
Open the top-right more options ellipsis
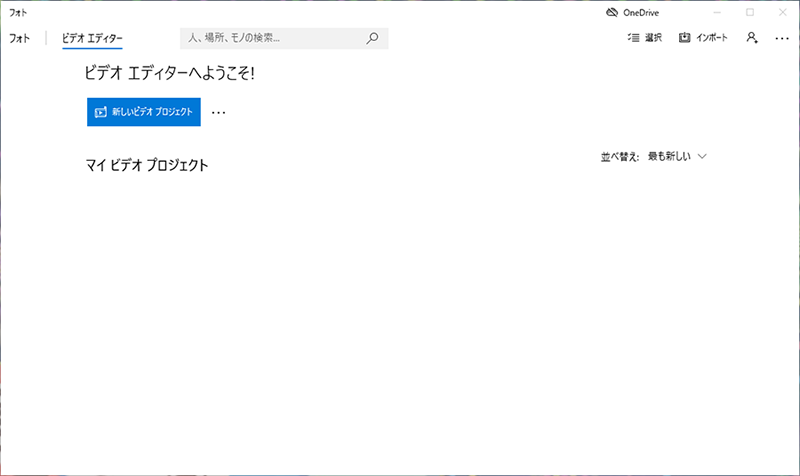782,38
